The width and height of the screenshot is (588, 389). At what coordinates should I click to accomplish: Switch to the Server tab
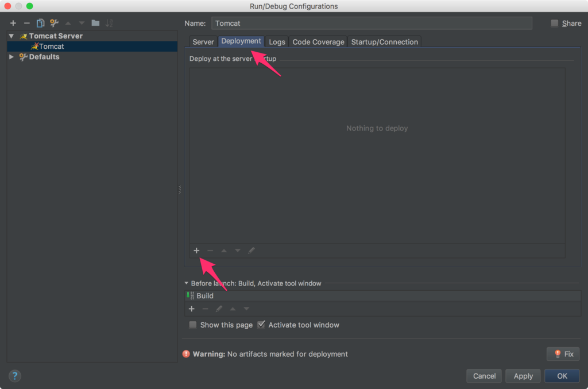[x=203, y=42]
